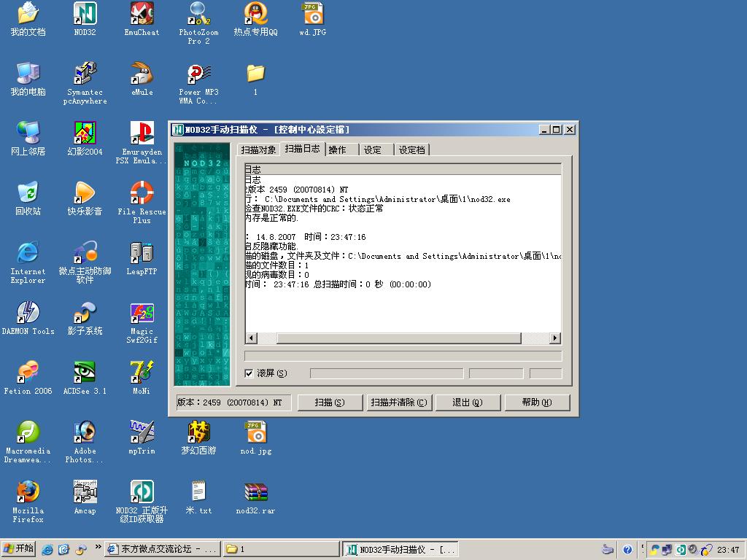Launch 微点主动防御软件 from the desktop
This screenshot has width=747, height=560.
pyautogui.click(x=85, y=262)
